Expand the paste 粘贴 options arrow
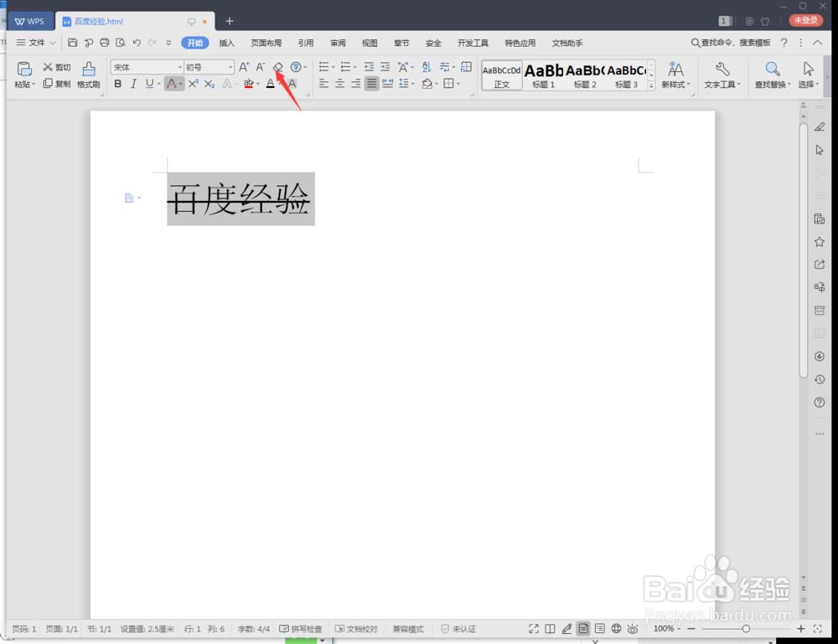Viewport: 838px width, 644px height. coord(34,85)
